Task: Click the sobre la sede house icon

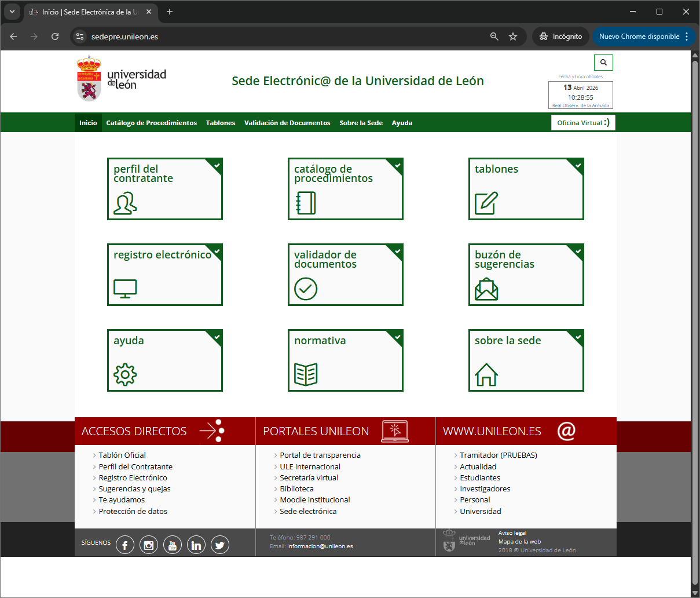Action: [486, 374]
